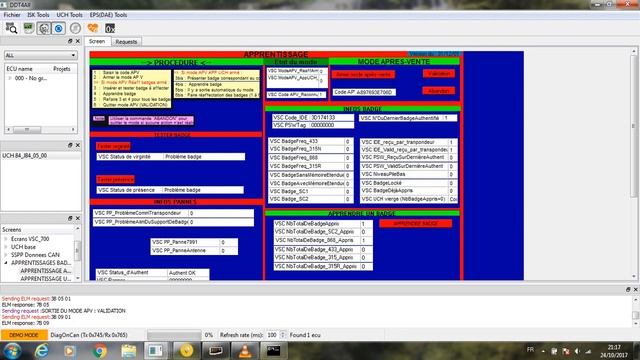Viewport: 640px width, 360px height.
Task: Close the log output panel
Action: click(x=636, y=289)
